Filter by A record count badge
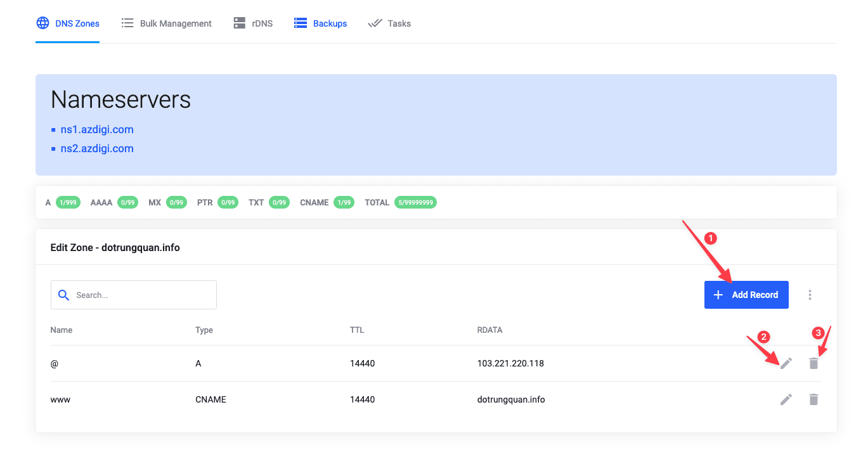 (x=68, y=203)
